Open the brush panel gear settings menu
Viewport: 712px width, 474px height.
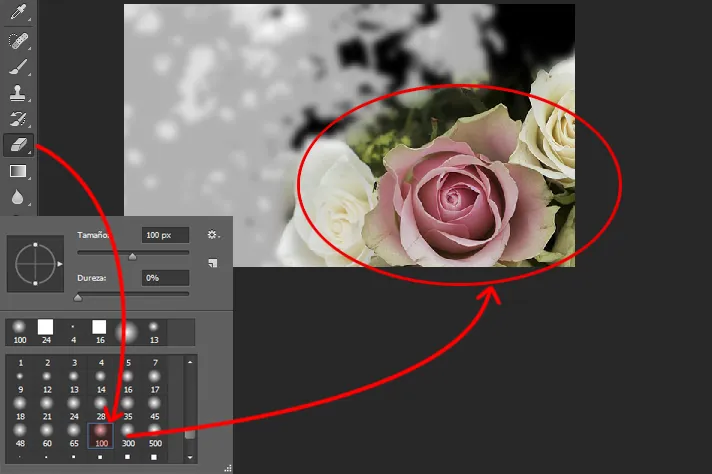click(213, 235)
